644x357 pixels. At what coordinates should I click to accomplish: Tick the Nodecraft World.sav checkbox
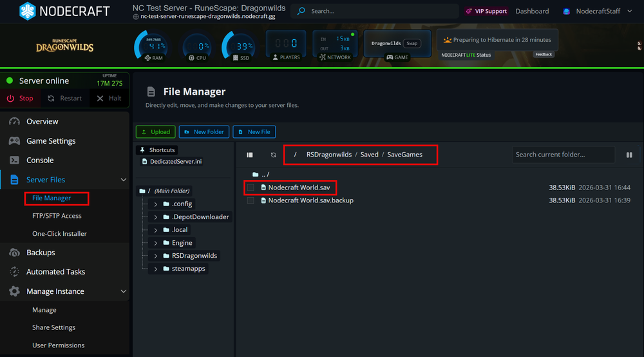click(251, 188)
